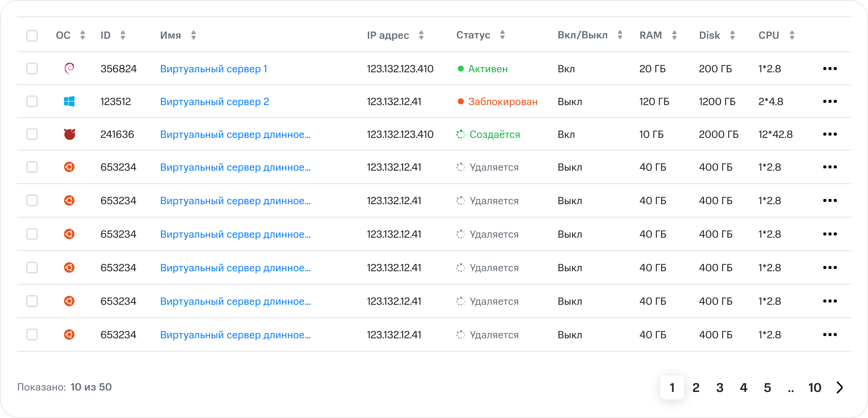Viewport: 868px width, 418px height.
Task: Jump to page 10 in pagination
Action: pyautogui.click(x=814, y=387)
